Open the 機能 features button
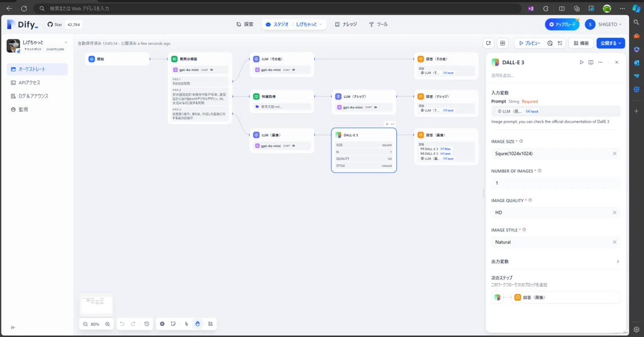644x337 pixels. [581, 43]
